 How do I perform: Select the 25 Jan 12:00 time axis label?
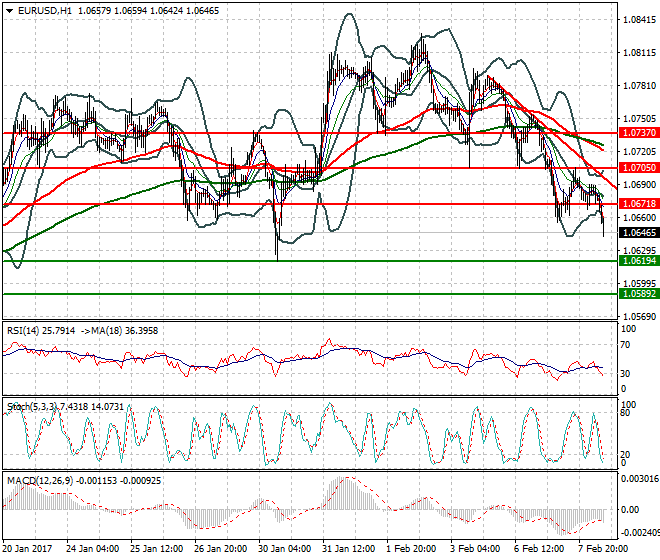tap(157, 549)
